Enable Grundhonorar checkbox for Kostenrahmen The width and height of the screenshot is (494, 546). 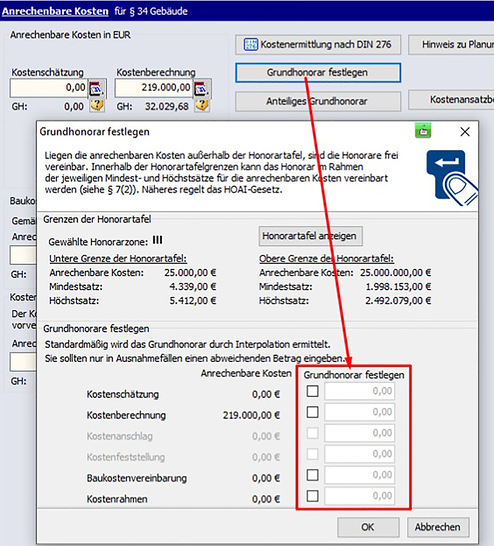(312, 496)
